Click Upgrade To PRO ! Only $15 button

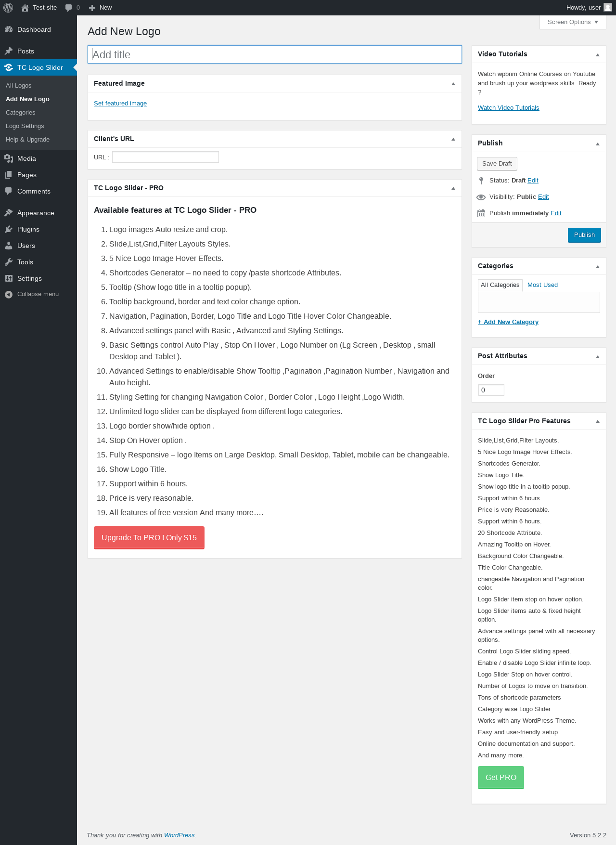coord(149,537)
